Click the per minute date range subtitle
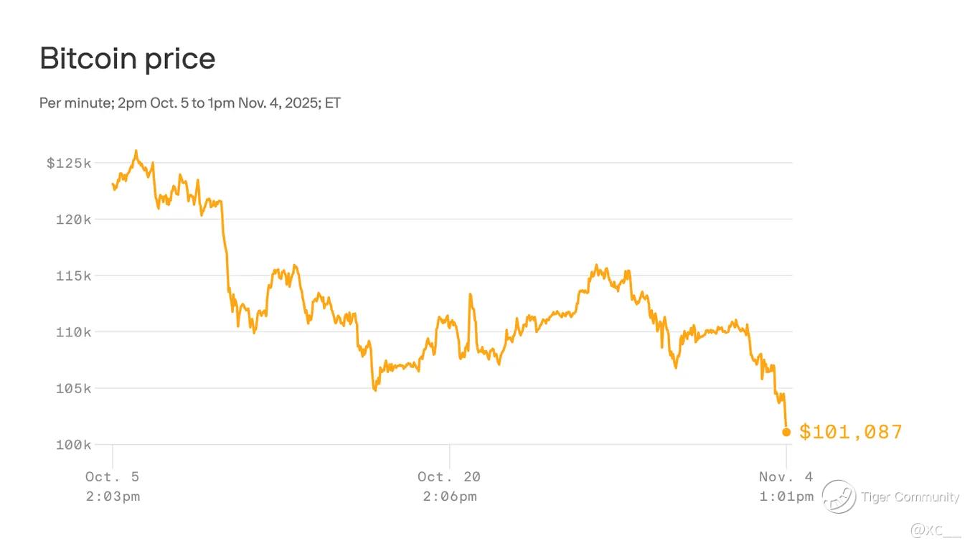 (190, 103)
